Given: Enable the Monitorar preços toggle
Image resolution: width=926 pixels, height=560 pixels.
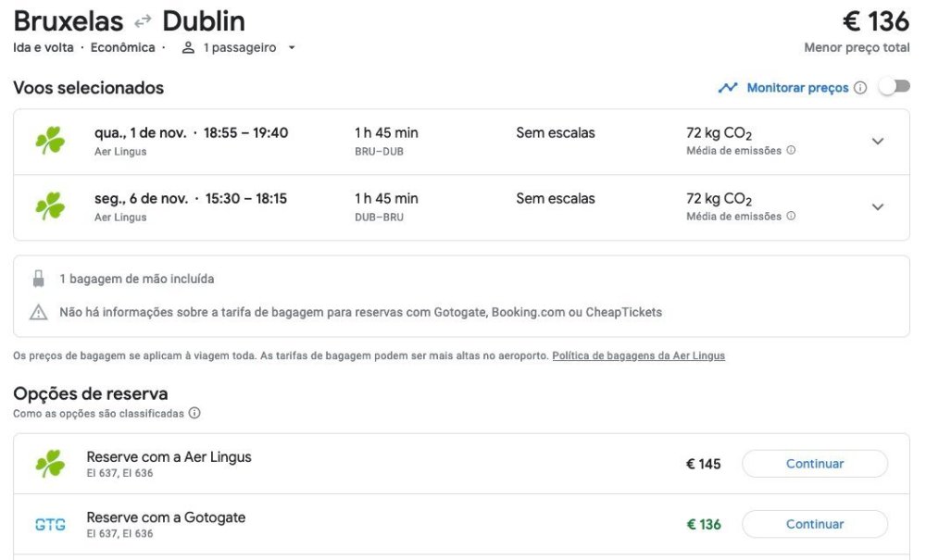Looking at the screenshot, I should pyautogui.click(x=894, y=87).
